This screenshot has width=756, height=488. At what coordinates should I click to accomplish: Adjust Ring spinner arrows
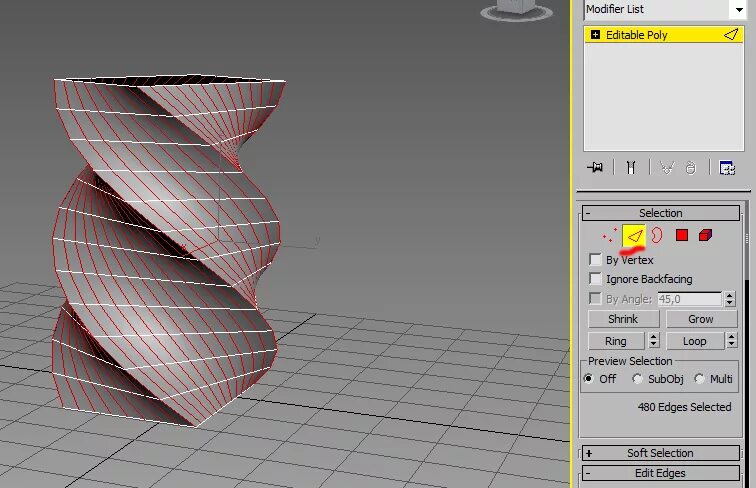click(654, 341)
